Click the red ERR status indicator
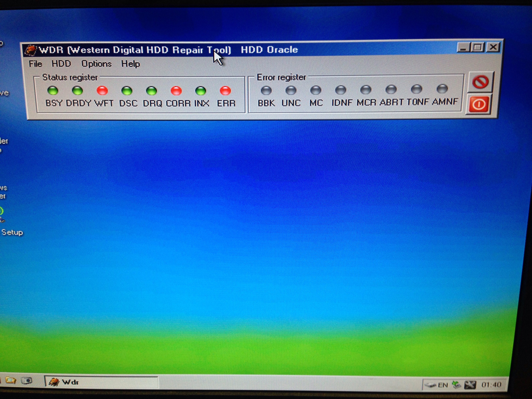The image size is (532, 399). coord(225,91)
